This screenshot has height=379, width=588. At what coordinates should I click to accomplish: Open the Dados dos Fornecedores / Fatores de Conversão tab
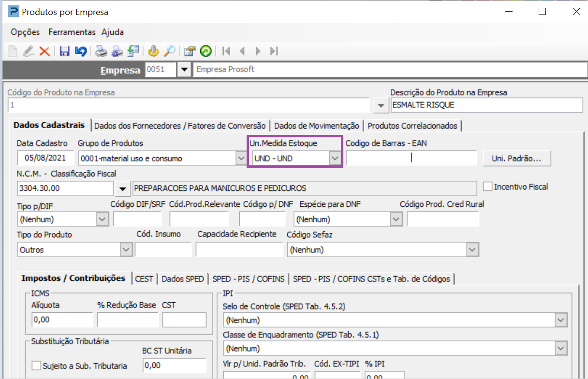180,126
